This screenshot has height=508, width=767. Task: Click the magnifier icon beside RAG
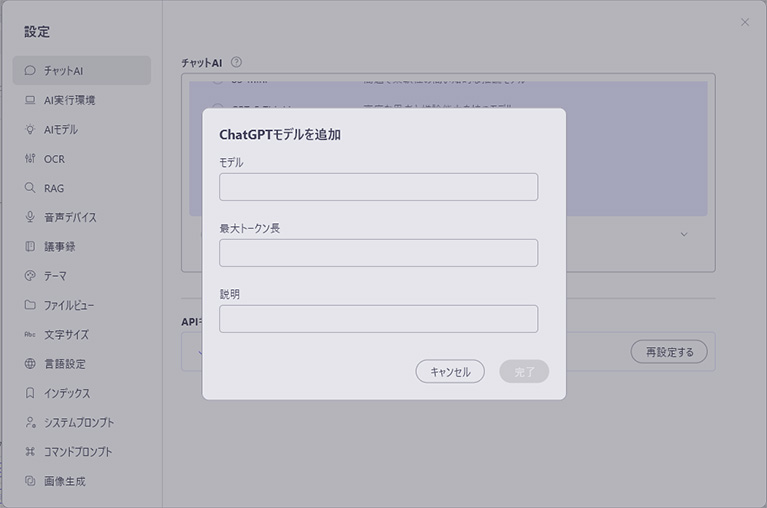tap(30, 188)
